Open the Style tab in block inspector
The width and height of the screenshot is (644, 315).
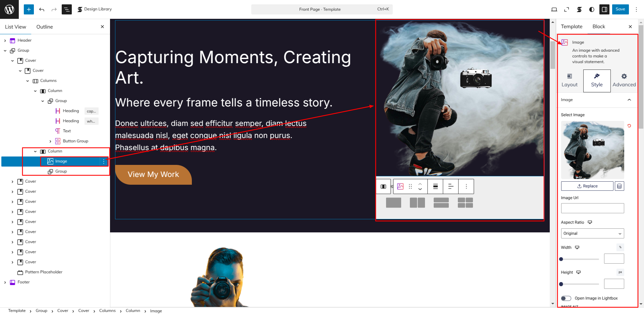[597, 81]
